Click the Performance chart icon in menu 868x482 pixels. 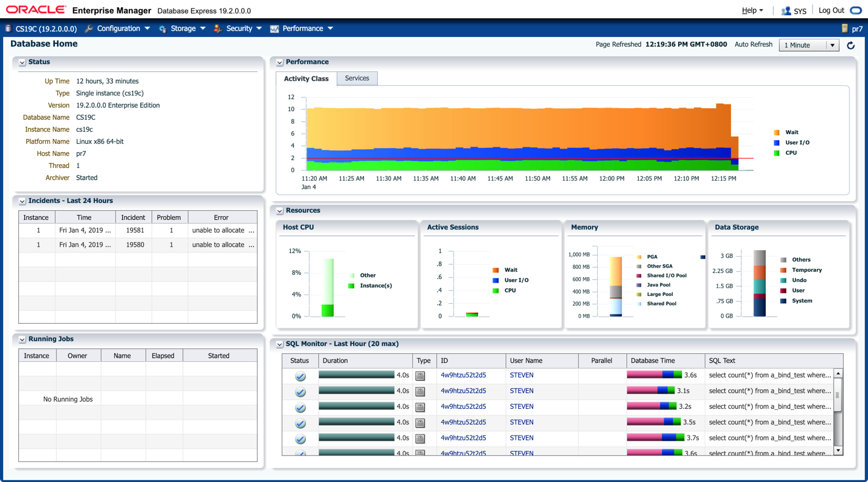274,28
